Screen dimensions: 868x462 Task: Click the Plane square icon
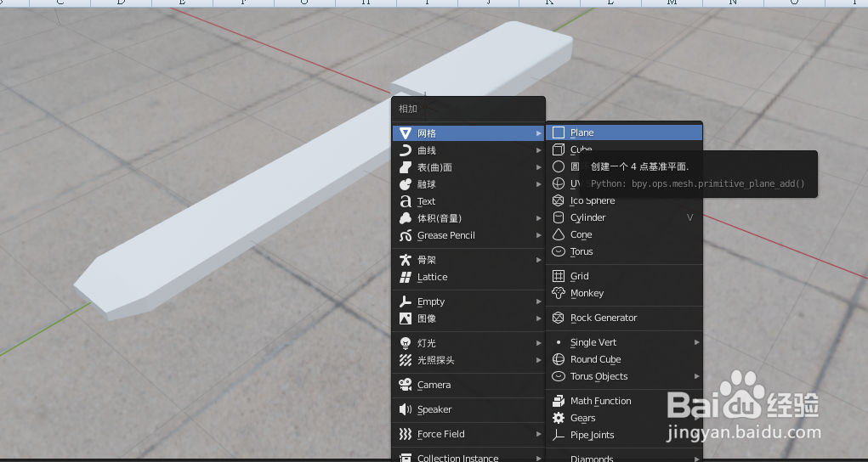[x=559, y=132]
